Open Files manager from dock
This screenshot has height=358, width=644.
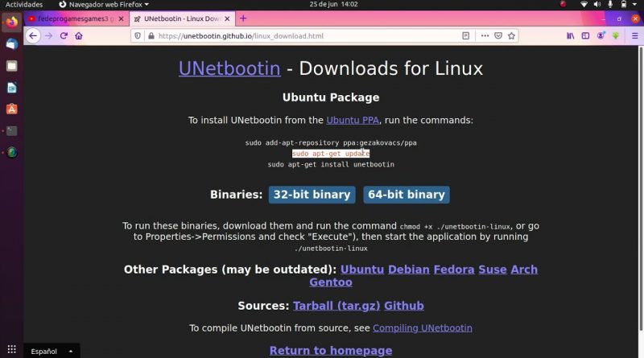pos(11,66)
